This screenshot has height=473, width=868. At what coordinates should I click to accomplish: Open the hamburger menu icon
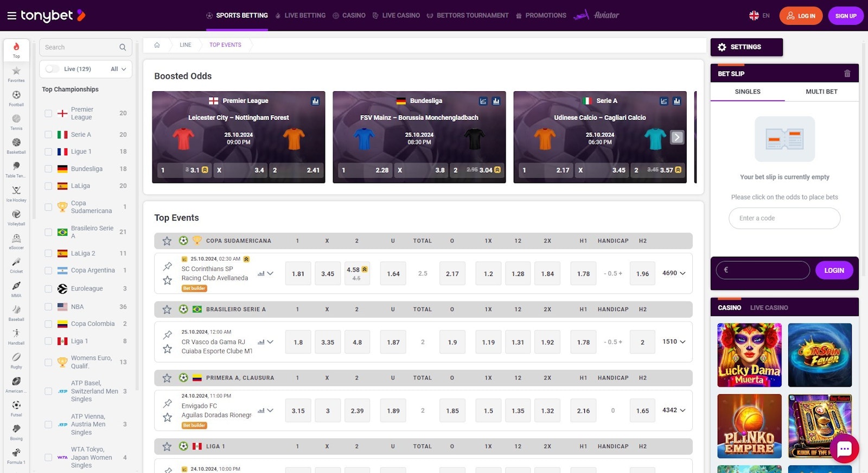(11, 16)
